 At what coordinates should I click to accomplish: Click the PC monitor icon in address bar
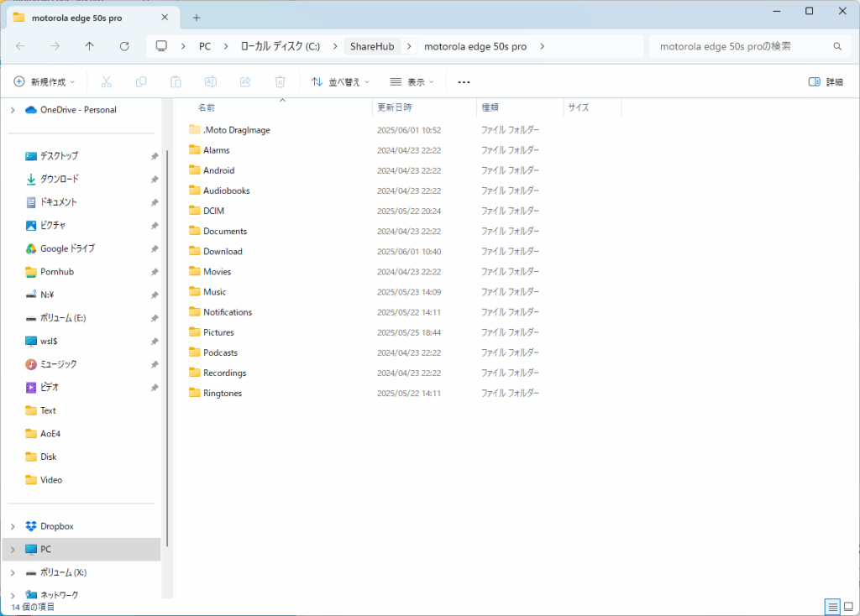click(161, 46)
